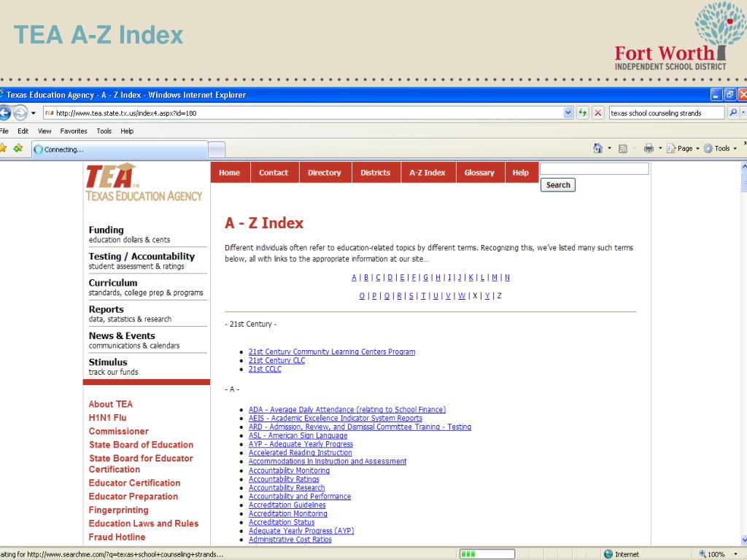Open the Reports sidebar section
The height and width of the screenshot is (560, 747).
(x=130, y=314)
